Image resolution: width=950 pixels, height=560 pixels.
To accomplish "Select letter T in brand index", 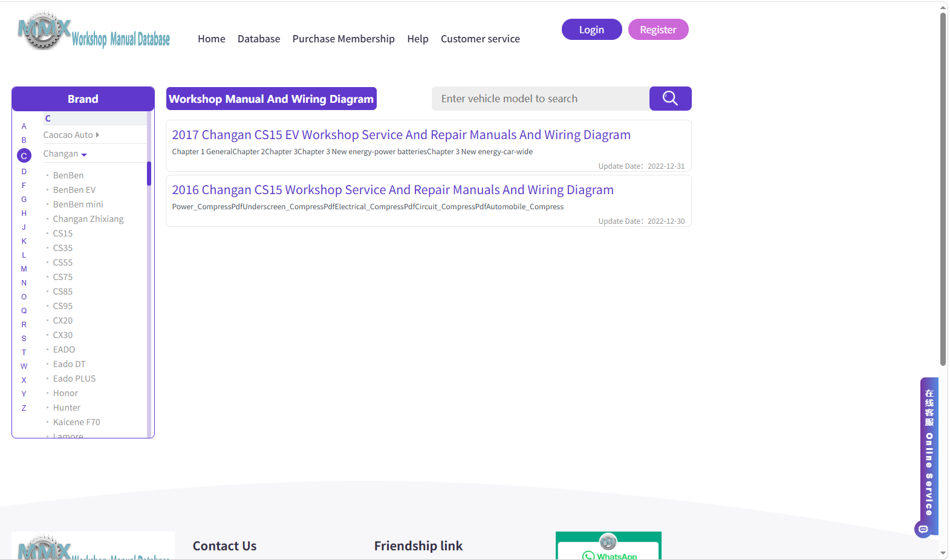I will tap(24, 353).
